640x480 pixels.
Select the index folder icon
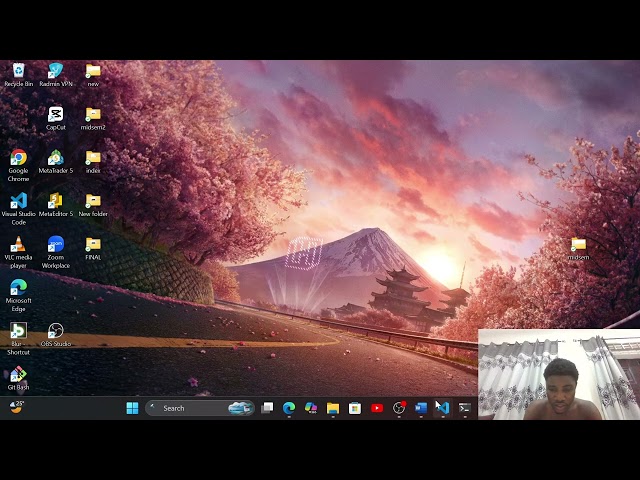pyautogui.click(x=93, y=162)
